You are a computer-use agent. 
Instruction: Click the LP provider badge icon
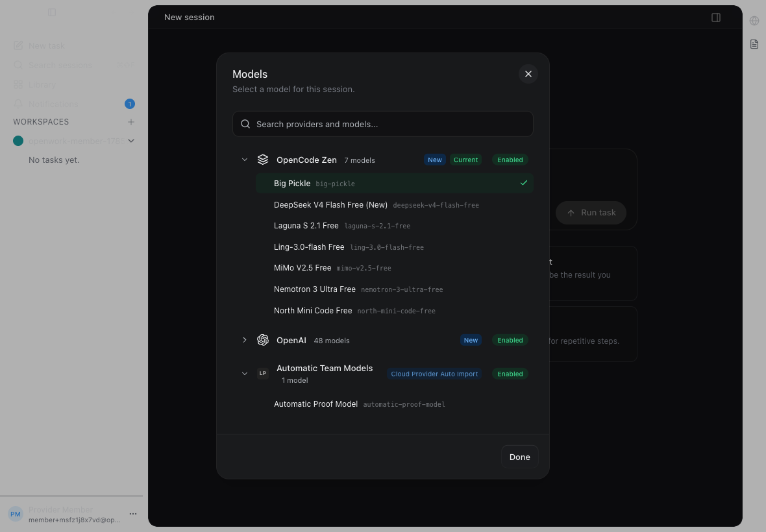point(263,374)
